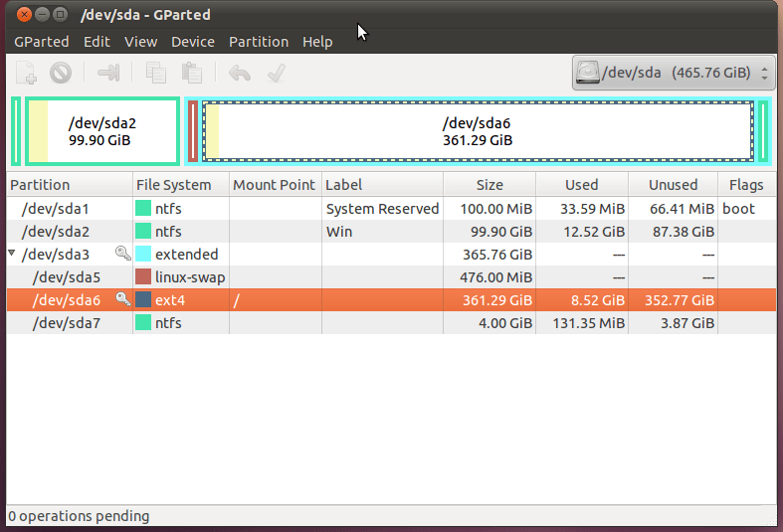
Task: Select the /dev/sda7 partition row
Action: tap(392, 323)
